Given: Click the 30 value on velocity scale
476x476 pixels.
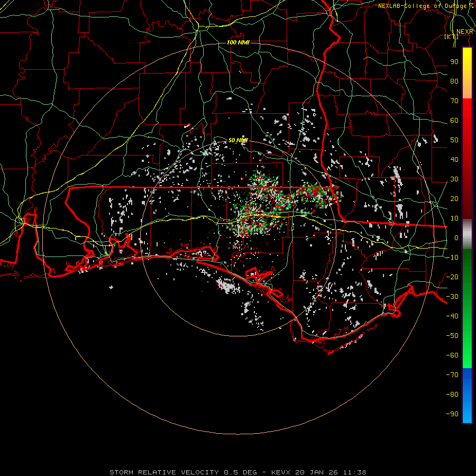Looking at the screenshot, I should tap(454, 179).
